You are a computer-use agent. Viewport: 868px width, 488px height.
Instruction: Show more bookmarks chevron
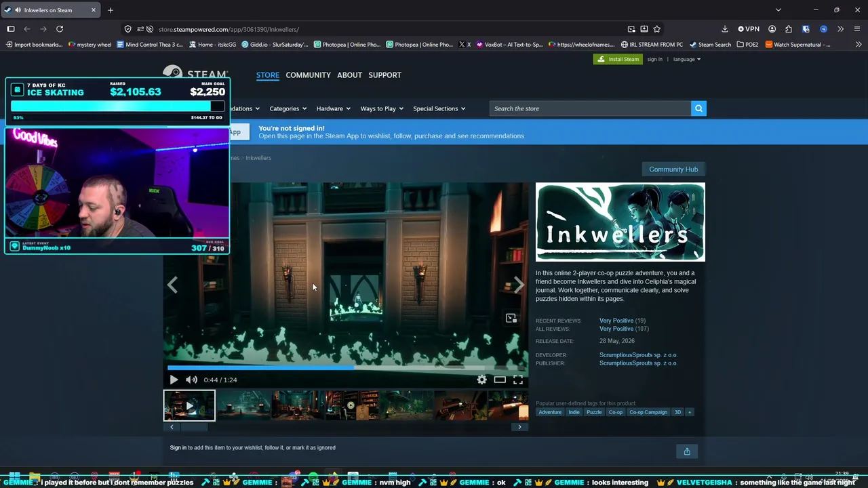point(859,45)
